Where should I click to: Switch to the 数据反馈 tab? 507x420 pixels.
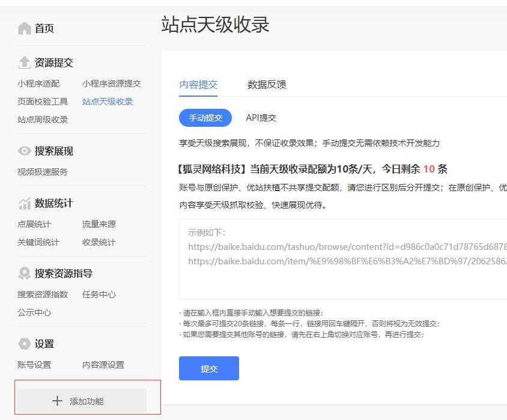266,85
